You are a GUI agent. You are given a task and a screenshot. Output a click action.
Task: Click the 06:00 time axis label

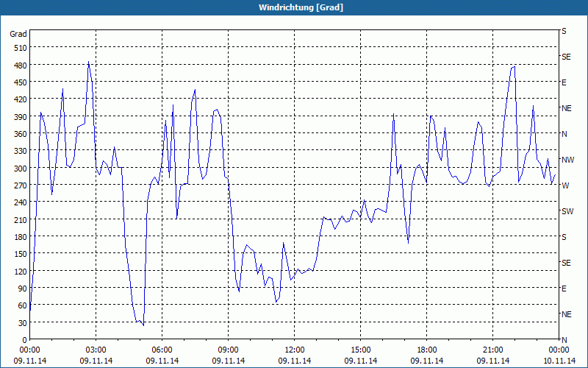tap(162, 350)
